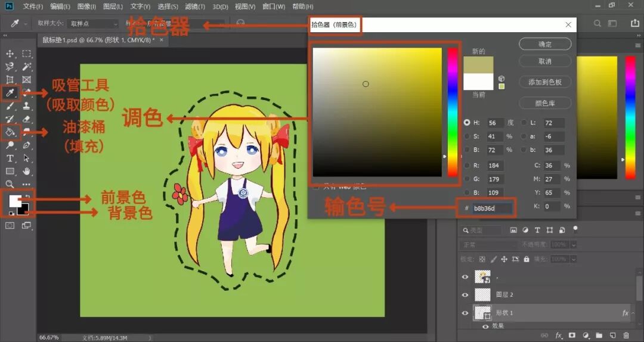This screenshot has height=342, width=644.
Task: Toggle visibility of 效果 effects
Action: click(485, 327)
